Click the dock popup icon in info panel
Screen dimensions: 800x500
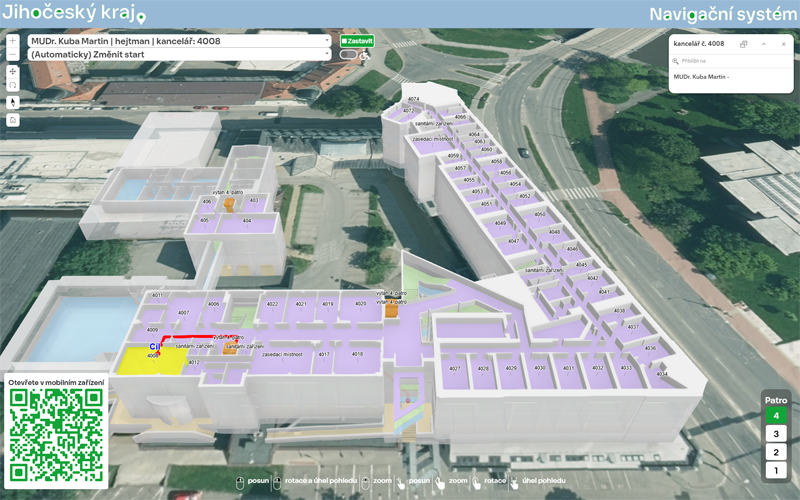[x=743, y=44]
